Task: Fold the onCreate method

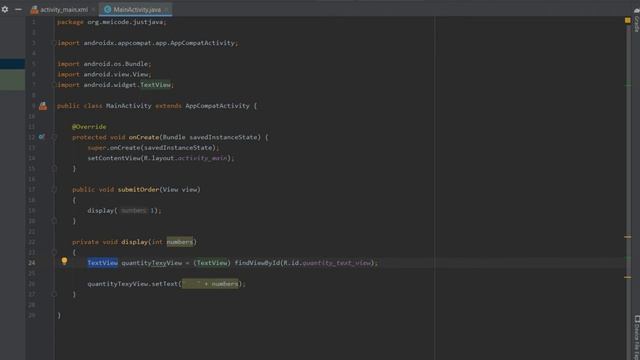Action: tap(54, 137)
